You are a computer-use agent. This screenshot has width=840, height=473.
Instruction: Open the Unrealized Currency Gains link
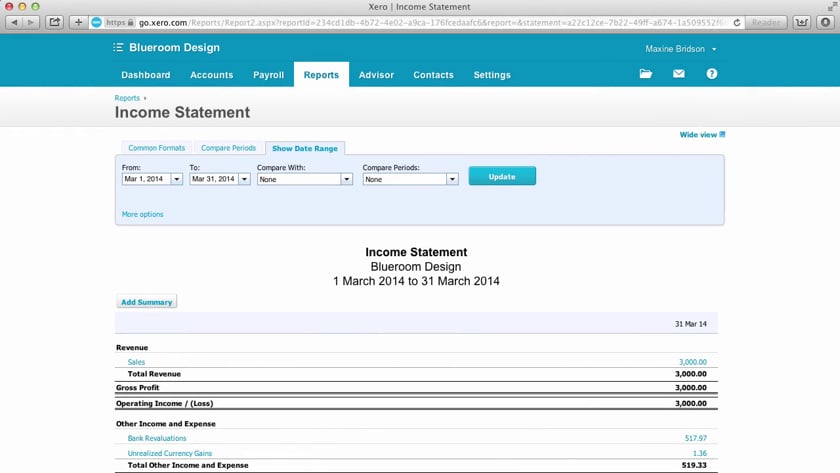tap(170, 453)
